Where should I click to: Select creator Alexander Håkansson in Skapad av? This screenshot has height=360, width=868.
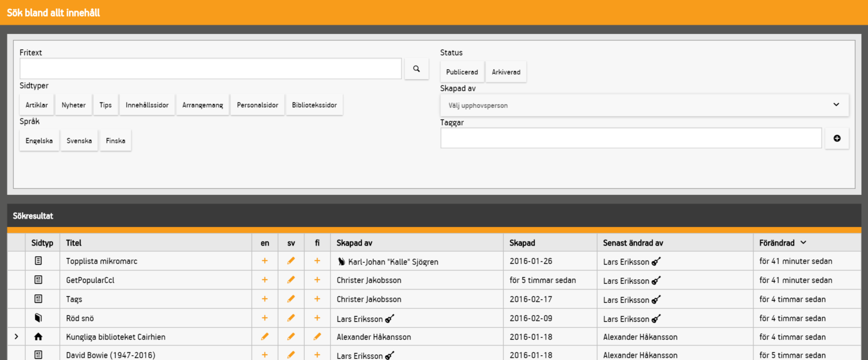coord(374,337)
